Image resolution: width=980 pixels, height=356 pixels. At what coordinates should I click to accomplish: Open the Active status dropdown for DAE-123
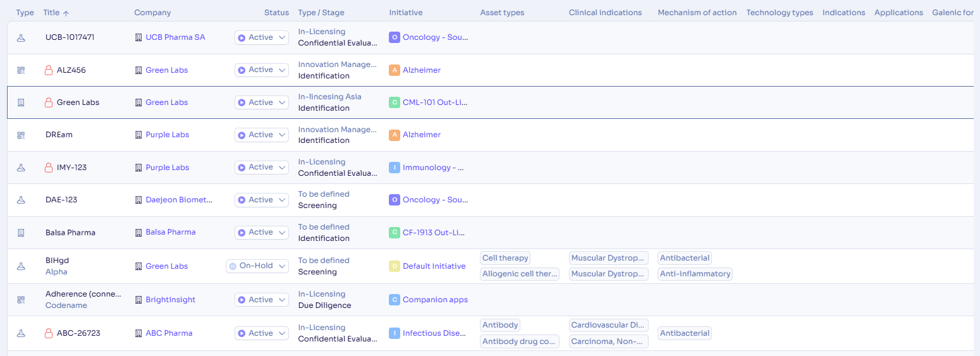pyautogui.click(x=262, y=200)
